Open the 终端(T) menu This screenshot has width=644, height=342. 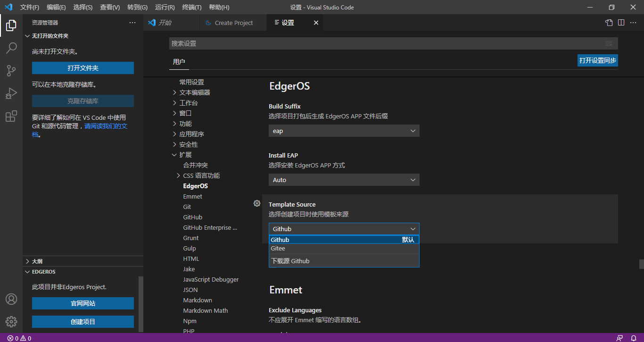(x=192, y=7)
